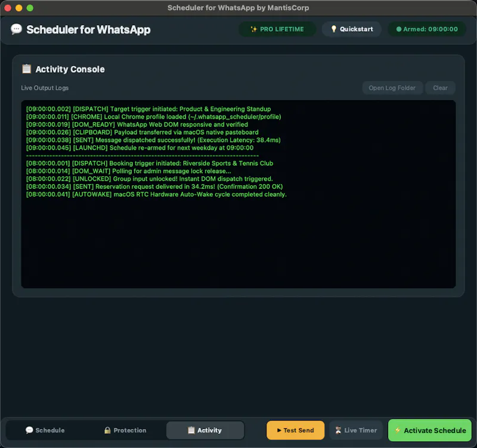This screenshot has width=477, height=448.
Task: Click the [CLIPBOARD] Payload transferred log line
Action: (143, 132)
